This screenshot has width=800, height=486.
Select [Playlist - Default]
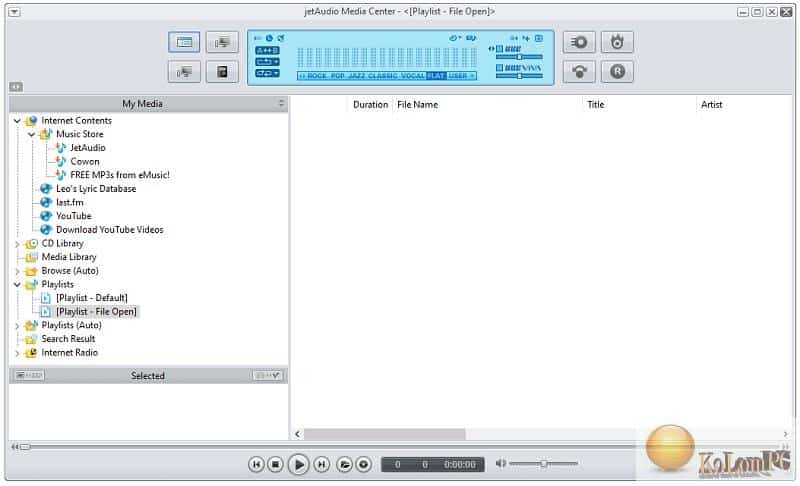pyautogui.click(x=92, y=298)
